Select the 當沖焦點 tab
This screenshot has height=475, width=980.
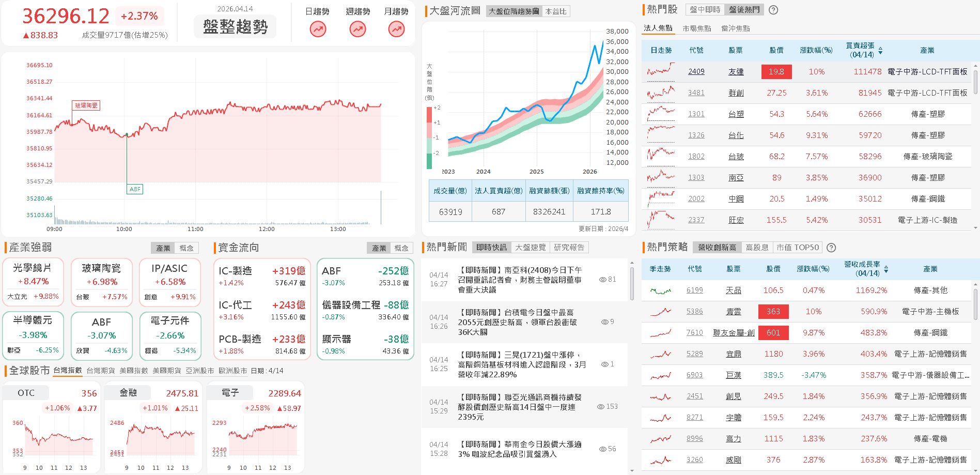tap(736, 28)
